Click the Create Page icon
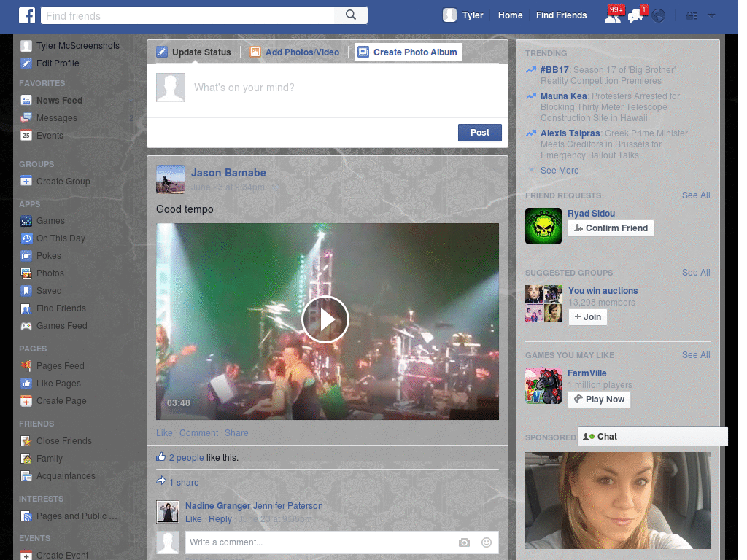 26,402
